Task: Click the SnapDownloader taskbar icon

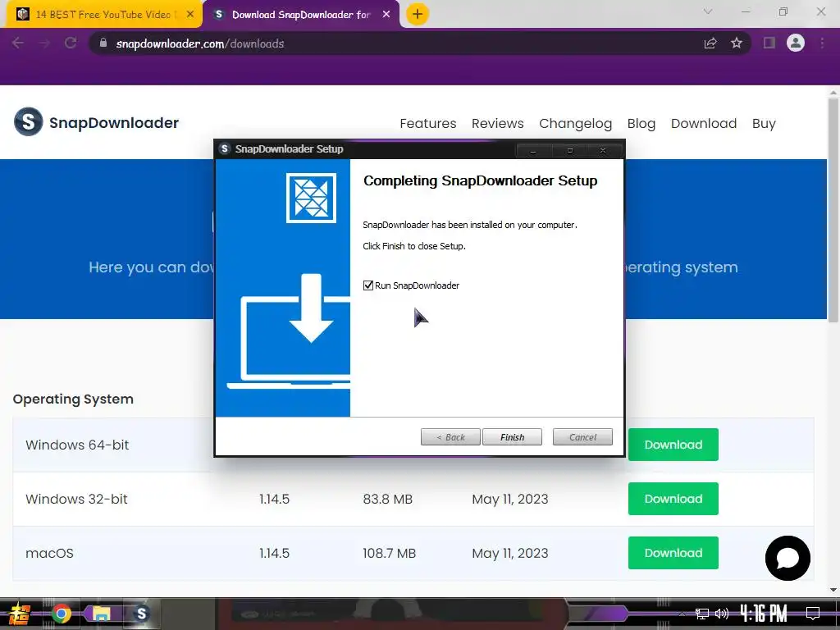Action: (x=141, y=614)
